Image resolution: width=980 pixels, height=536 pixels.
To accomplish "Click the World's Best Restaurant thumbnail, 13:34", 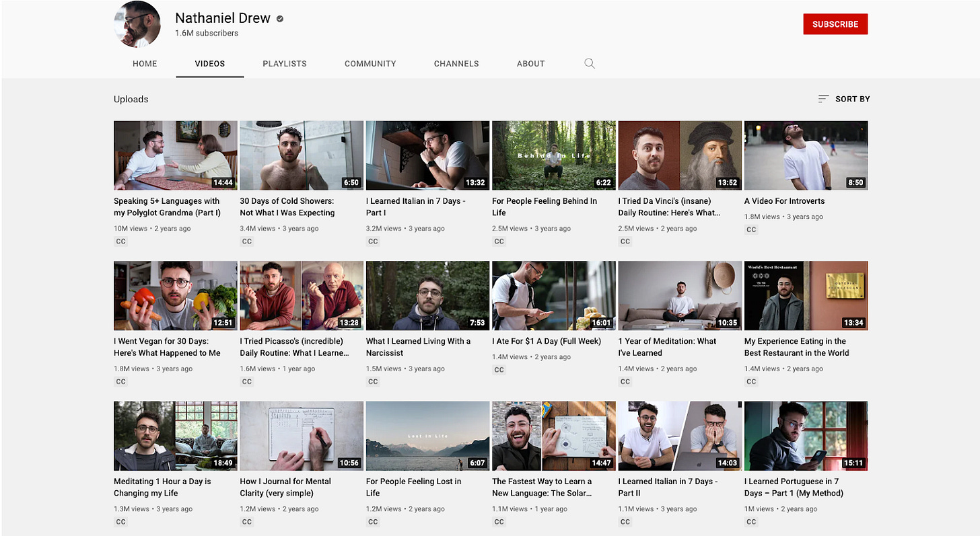I will [806, 296].
